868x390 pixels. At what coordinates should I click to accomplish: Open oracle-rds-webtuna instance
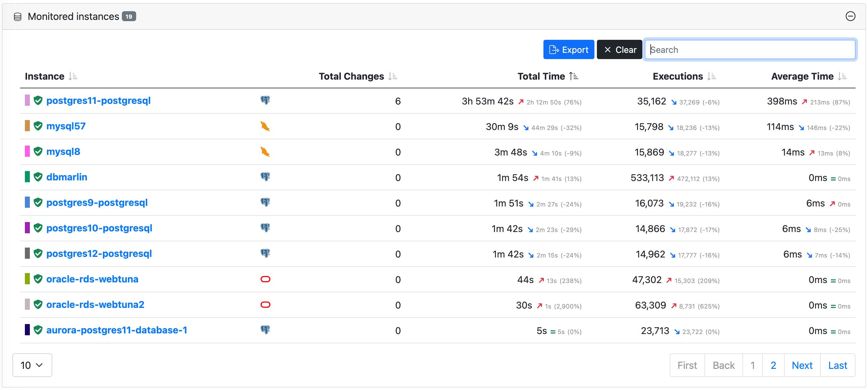[x=92, y=279]
